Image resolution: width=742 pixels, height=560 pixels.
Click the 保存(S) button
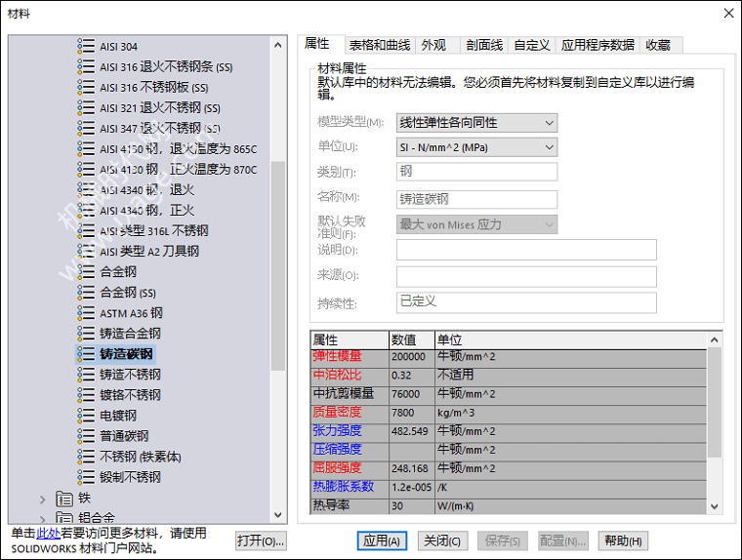(x=503, y=540)
